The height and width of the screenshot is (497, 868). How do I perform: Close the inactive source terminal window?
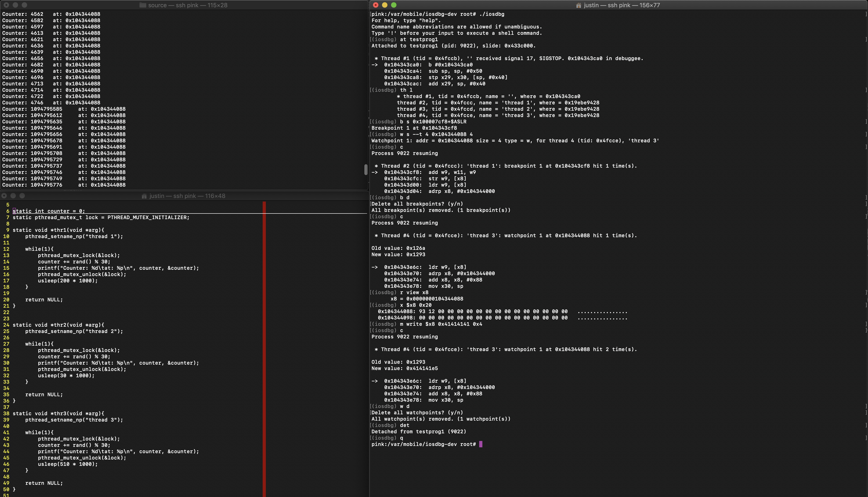tap(6, 5)
